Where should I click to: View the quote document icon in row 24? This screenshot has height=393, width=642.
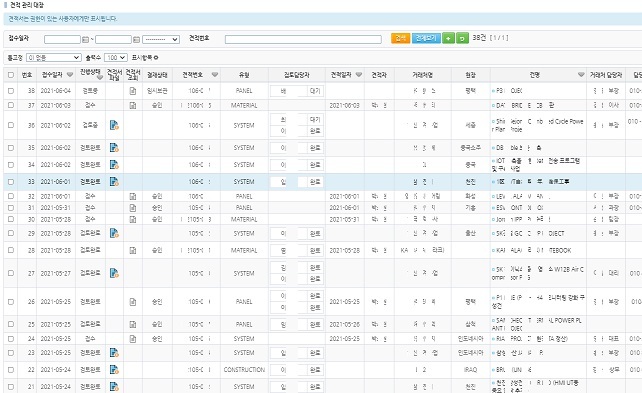(133, 339)
